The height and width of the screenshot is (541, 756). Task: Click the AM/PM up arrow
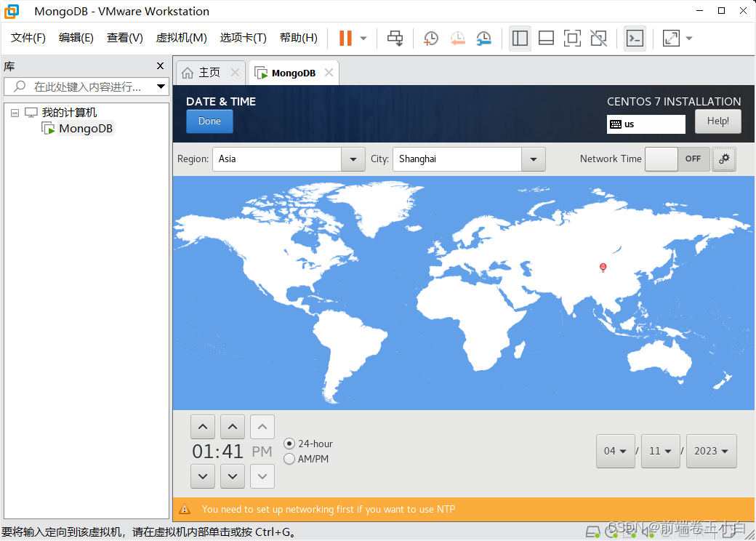click(262, 427)
